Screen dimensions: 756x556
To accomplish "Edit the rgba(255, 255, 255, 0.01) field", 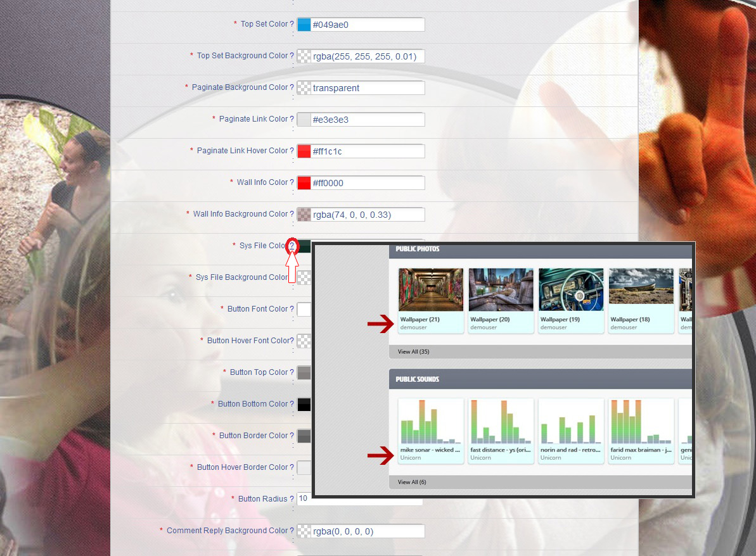I will coord(368,56).
